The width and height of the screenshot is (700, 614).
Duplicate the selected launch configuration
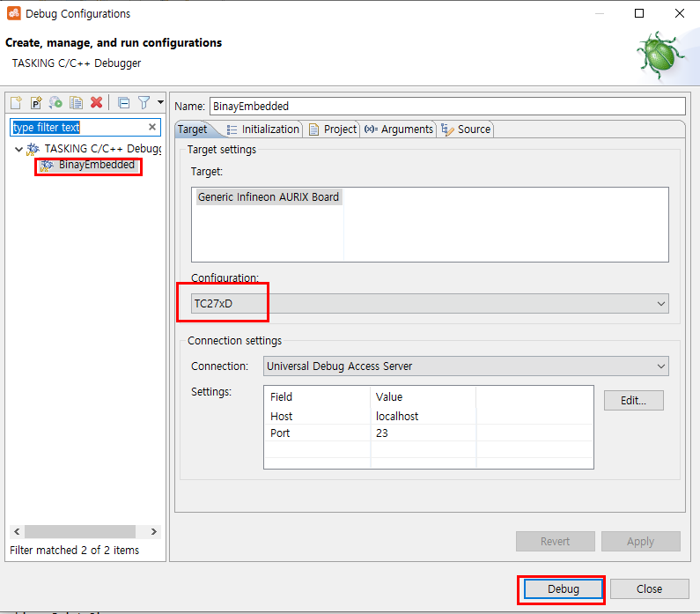76,103
